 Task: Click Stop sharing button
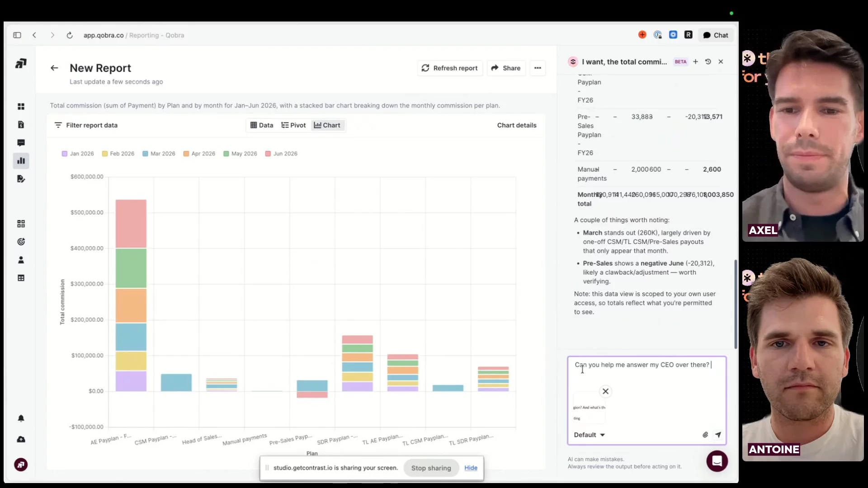pos(431,468)
